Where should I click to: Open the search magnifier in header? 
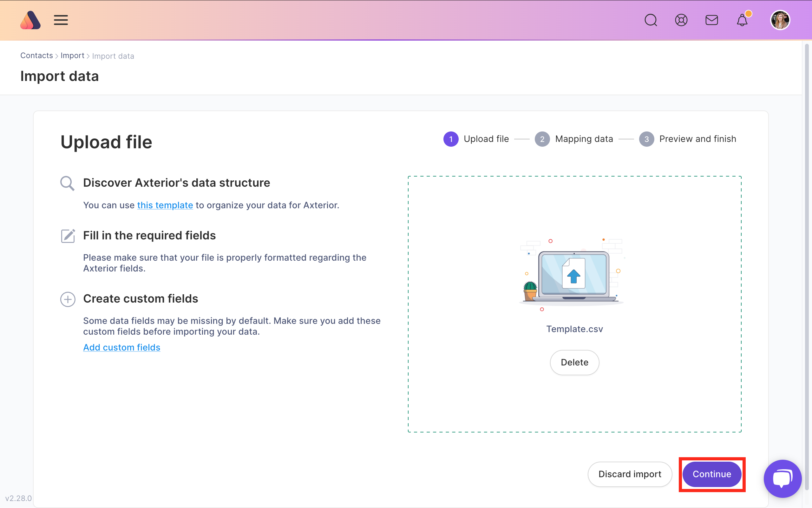(651, 20)
